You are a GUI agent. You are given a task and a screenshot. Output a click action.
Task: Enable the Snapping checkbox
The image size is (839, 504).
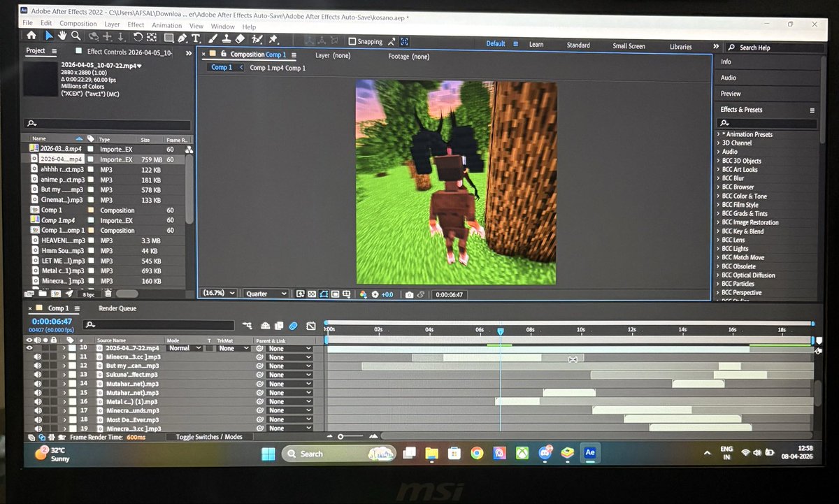point(352,42)
